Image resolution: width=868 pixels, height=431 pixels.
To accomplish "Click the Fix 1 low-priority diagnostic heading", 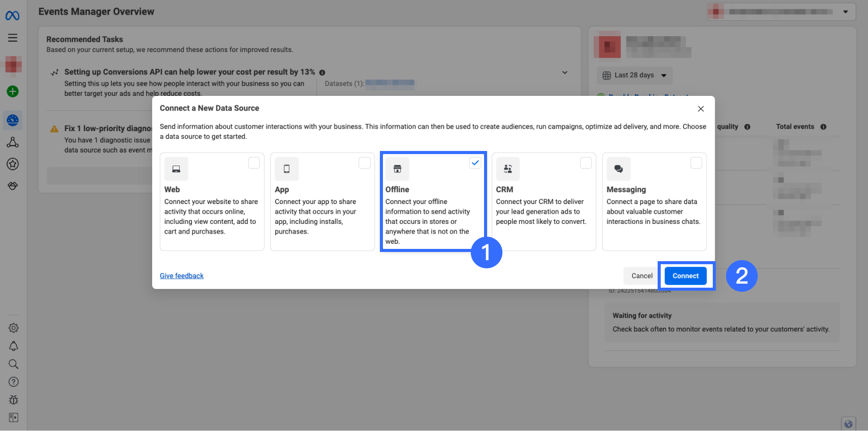I will point(108,129).
